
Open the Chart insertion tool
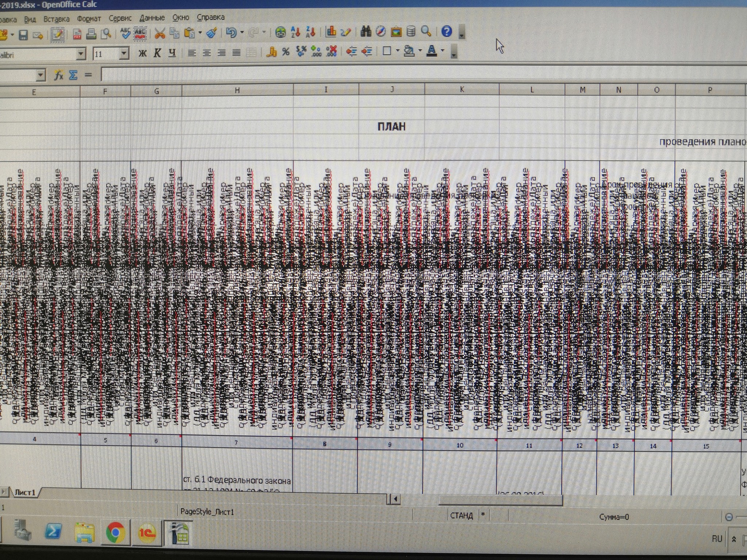click(331, 32)
